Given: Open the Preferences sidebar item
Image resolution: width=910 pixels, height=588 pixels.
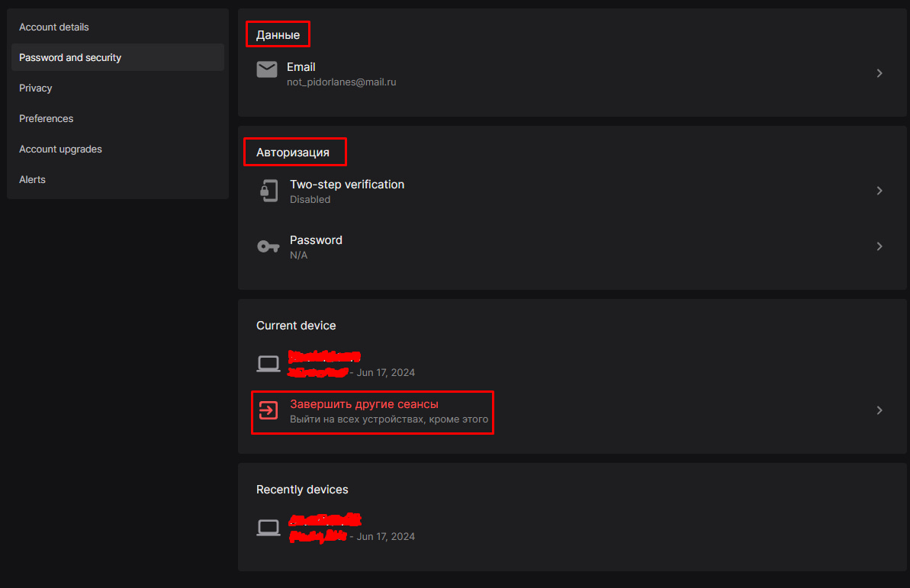Looking at the screenshot, I should coord(47,119).
